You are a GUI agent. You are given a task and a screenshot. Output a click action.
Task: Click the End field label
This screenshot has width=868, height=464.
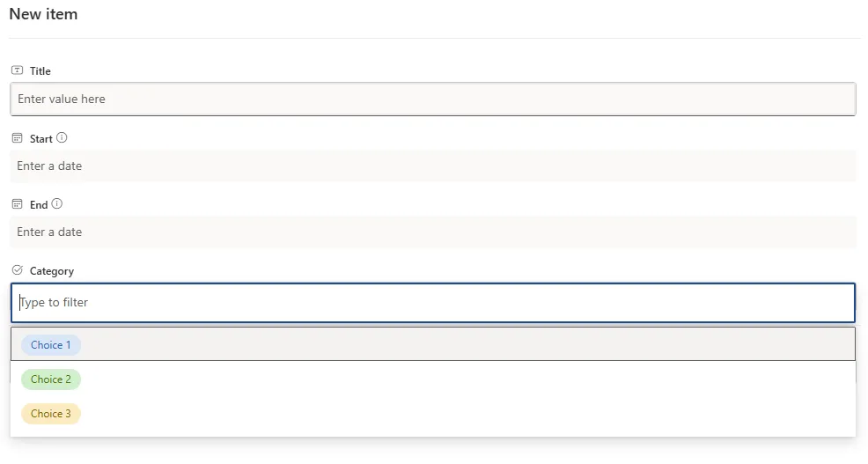(x=39, y=205)
